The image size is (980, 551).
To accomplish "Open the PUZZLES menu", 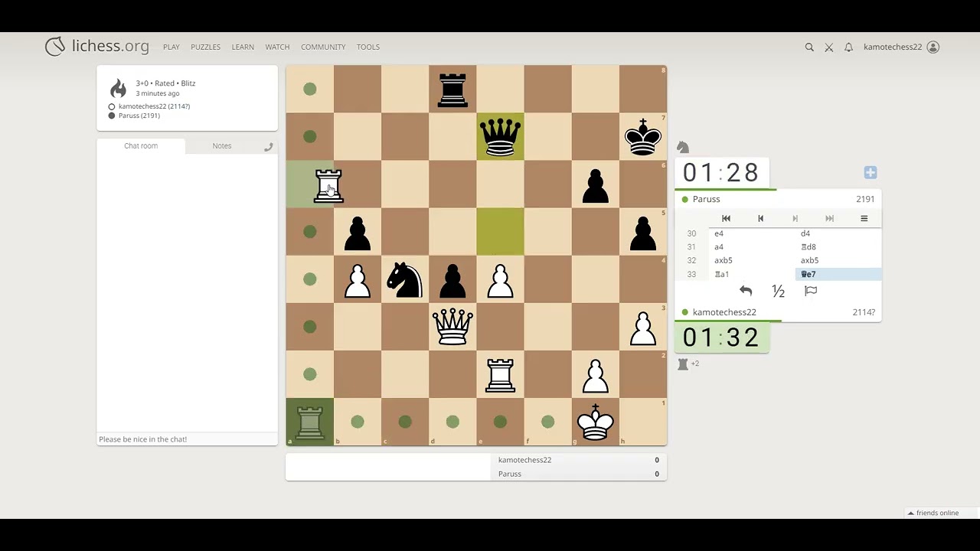I will 205,47.
